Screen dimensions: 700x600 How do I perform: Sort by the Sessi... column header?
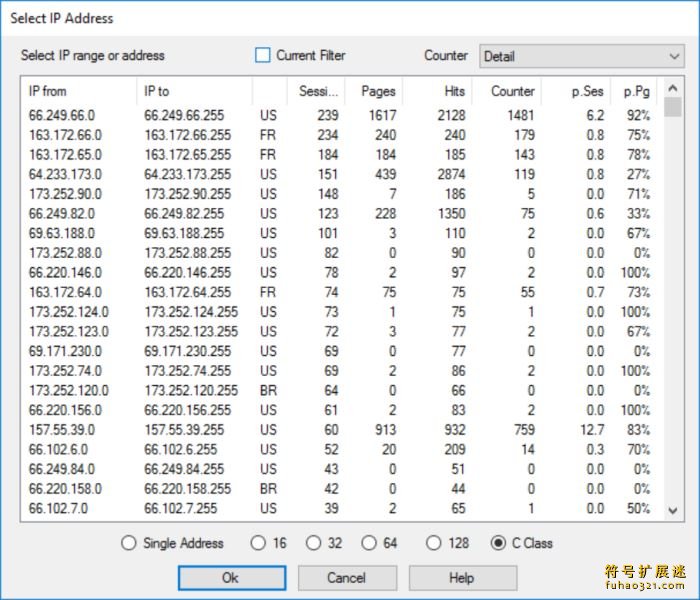pyautogui.click(x=316, y=91)
